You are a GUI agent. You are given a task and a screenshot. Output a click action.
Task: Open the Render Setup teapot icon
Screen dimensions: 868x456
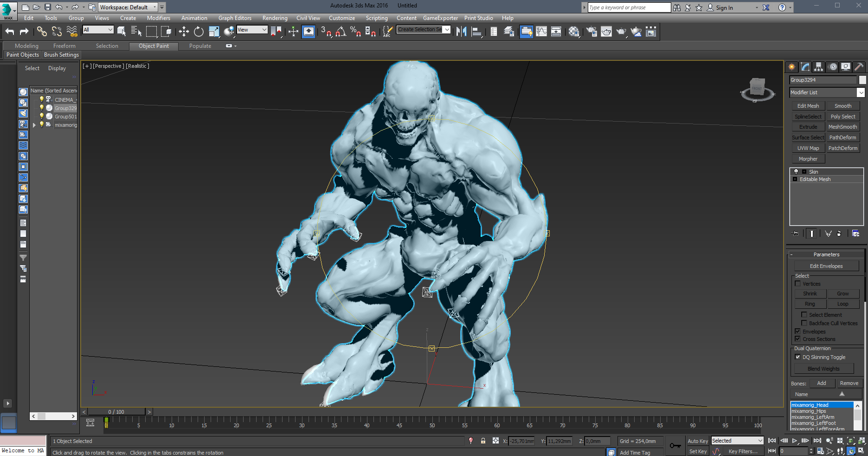pos(592,32)
